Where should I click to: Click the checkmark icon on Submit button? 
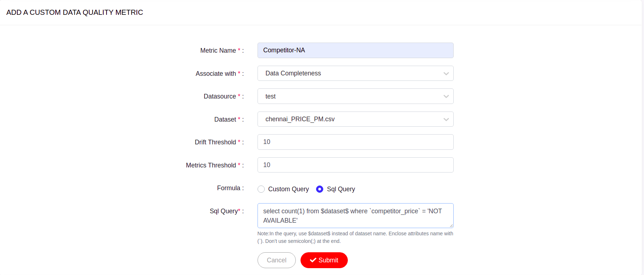[313, 260]
